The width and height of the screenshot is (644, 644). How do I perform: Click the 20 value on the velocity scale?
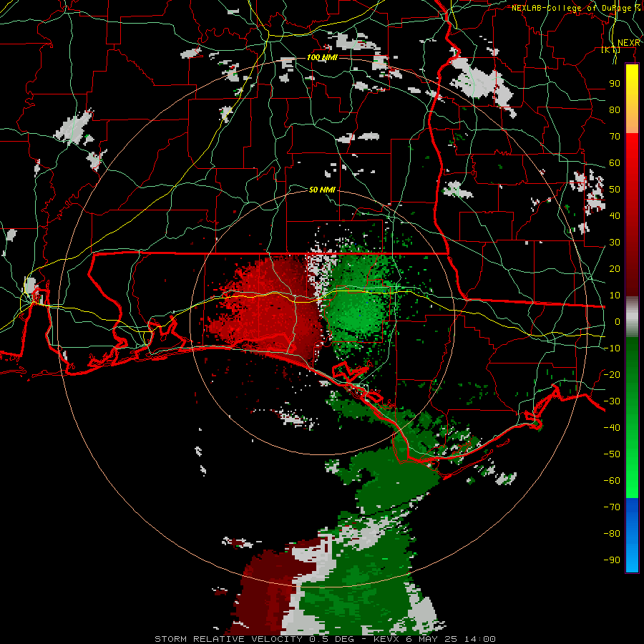pyautogui.click(x=615, y=268)
